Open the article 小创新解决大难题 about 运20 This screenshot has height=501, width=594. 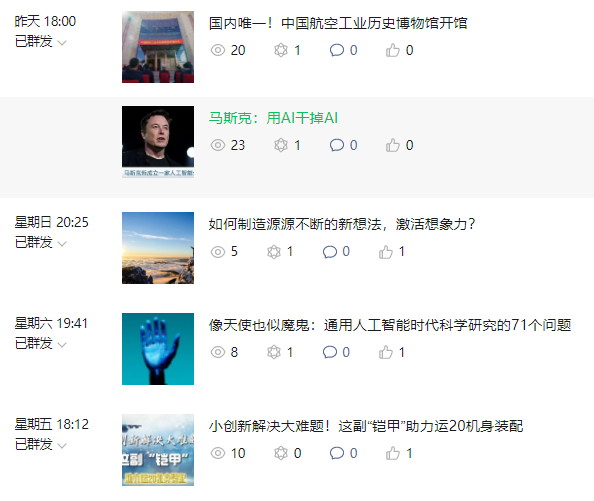tap(366, 426)
